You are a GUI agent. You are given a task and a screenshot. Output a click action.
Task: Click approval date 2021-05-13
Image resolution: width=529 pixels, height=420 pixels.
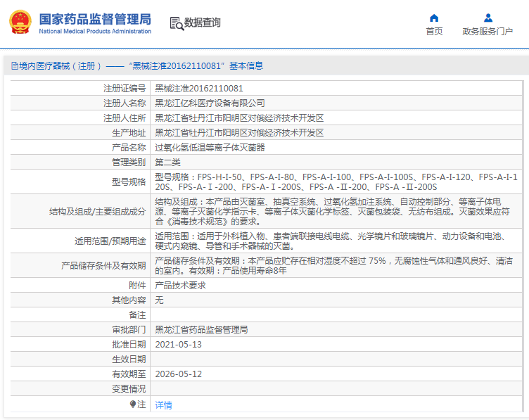178,345
